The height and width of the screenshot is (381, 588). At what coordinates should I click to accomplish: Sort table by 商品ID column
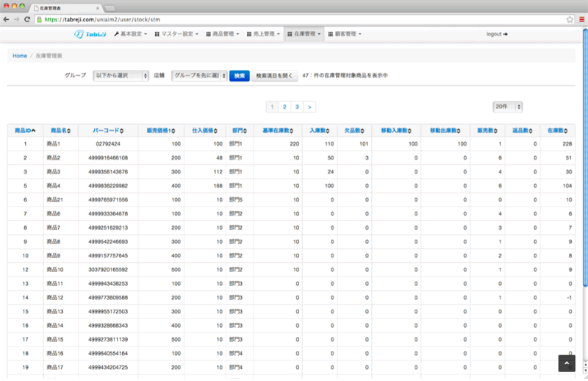pos(24,130)
